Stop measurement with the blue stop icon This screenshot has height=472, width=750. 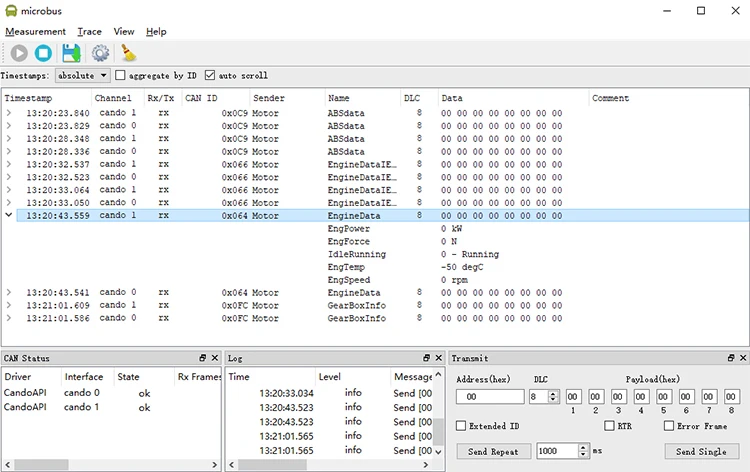(x=43, y=53)
